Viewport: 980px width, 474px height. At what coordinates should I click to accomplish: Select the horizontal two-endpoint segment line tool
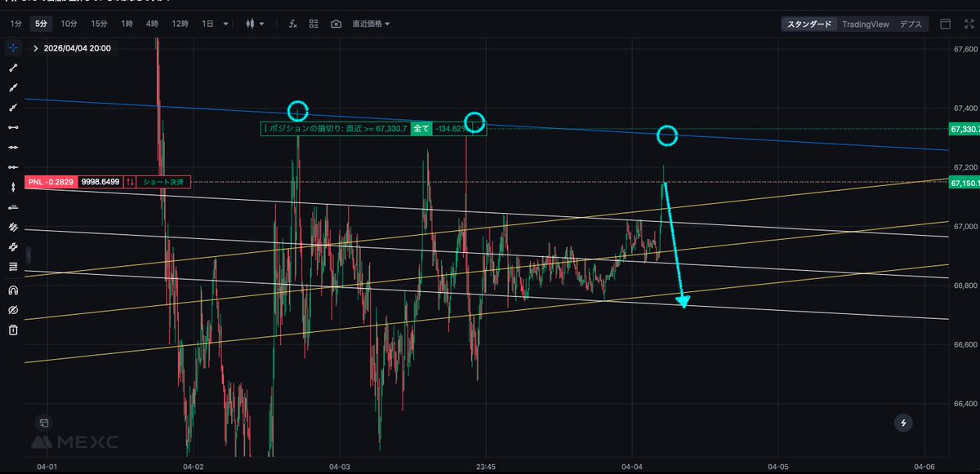[13, 127]
